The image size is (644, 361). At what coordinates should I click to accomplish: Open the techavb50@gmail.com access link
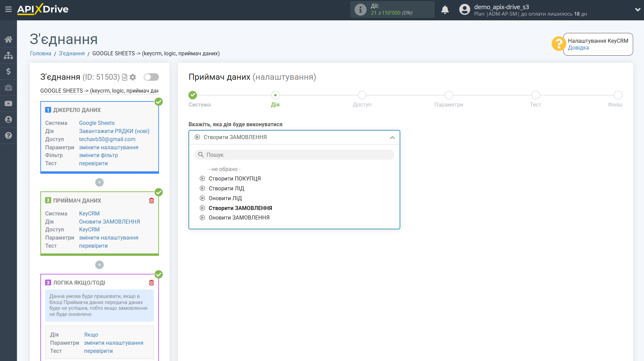[107, 139]
